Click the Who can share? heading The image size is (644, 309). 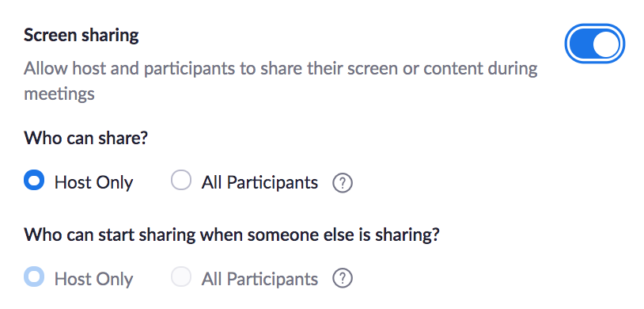(x=85, y=138)
